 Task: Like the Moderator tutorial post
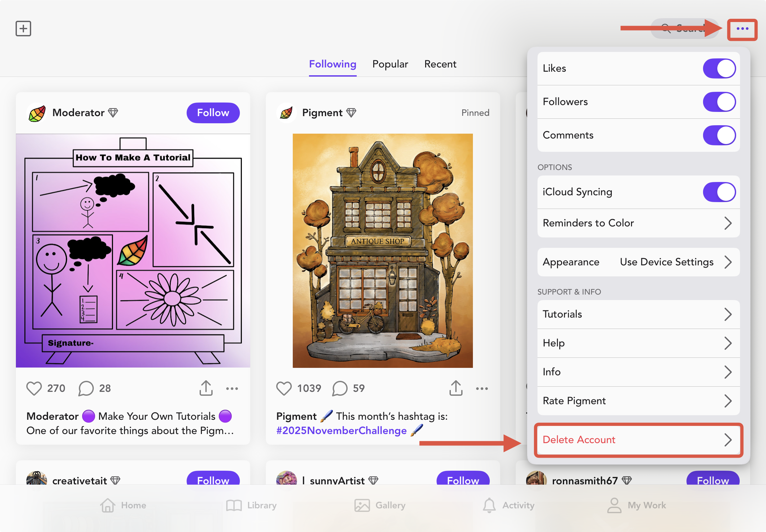click(34, 388)
